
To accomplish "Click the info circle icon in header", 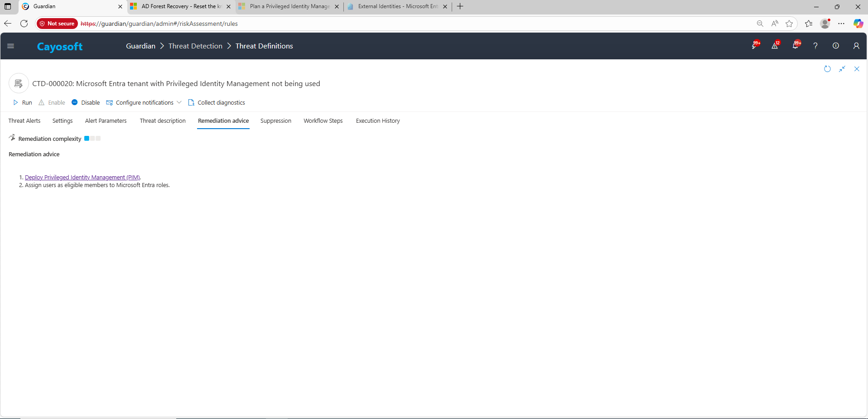I will pos(835,46).
